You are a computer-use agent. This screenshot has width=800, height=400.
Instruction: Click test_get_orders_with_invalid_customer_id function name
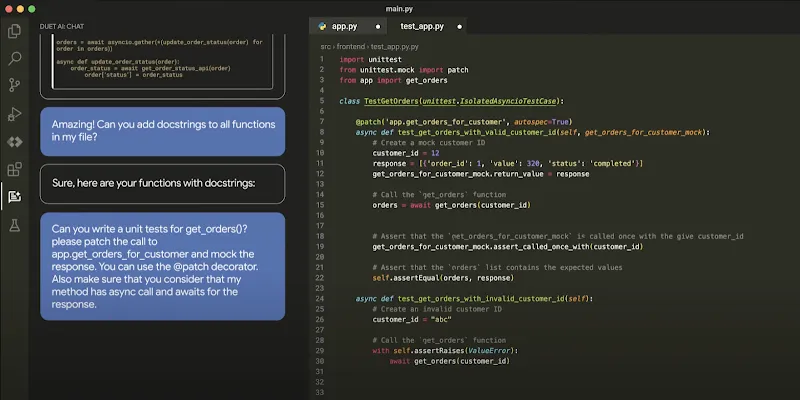click(x=480, y=298)
